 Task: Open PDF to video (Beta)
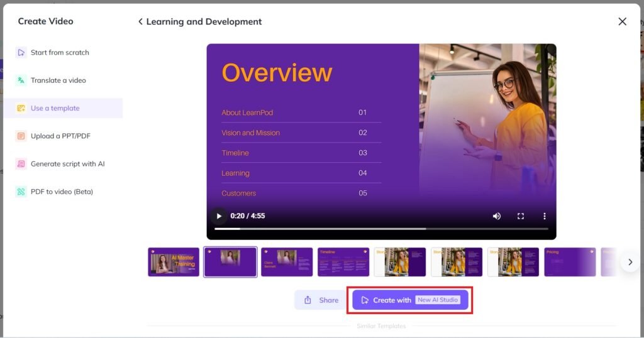click(x=63, y=192)
